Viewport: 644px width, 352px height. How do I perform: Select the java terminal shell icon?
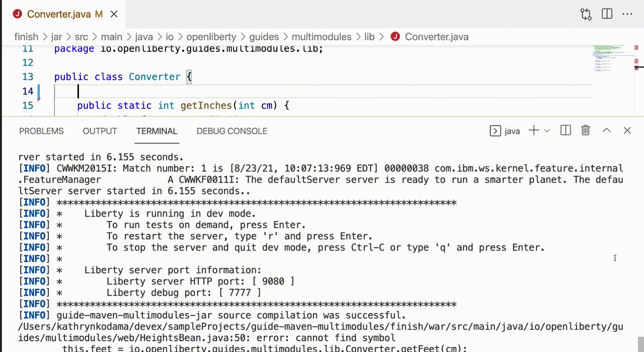pyautogui.click(x=496, y=131)
